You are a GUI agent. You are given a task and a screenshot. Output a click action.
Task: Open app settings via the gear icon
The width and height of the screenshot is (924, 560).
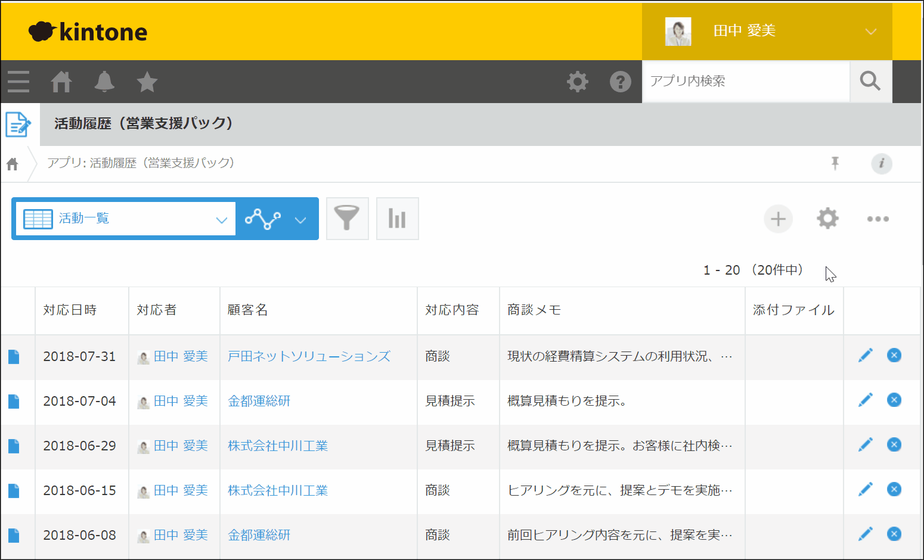point(827,219)
